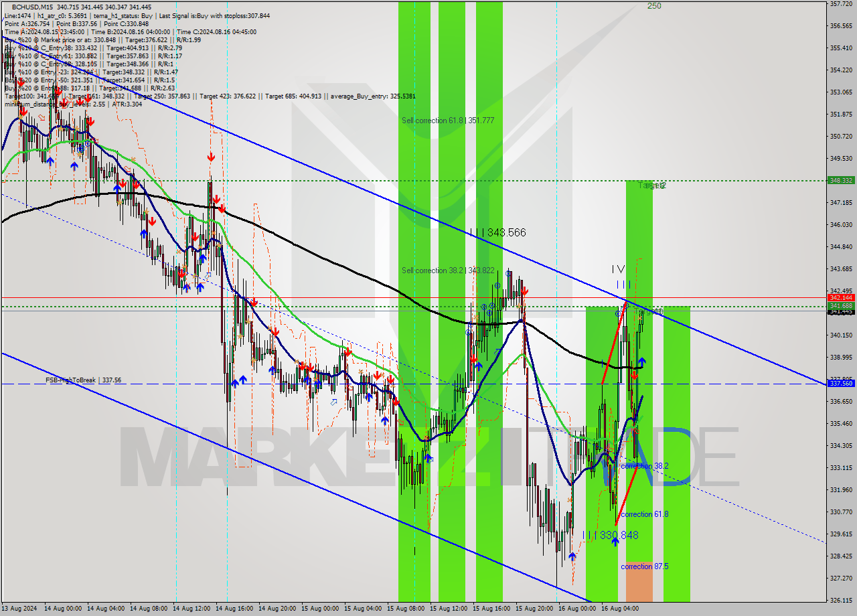Click the orange correction 87.5 zone rectangle
Image resolution: width=857 pixels, height=616 pixels.
639,581
